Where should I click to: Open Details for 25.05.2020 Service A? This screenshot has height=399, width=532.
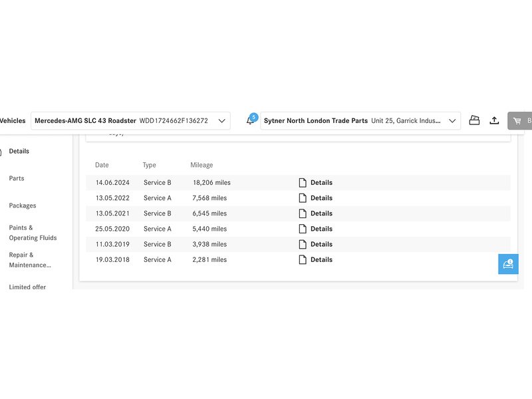click(321, 229)
